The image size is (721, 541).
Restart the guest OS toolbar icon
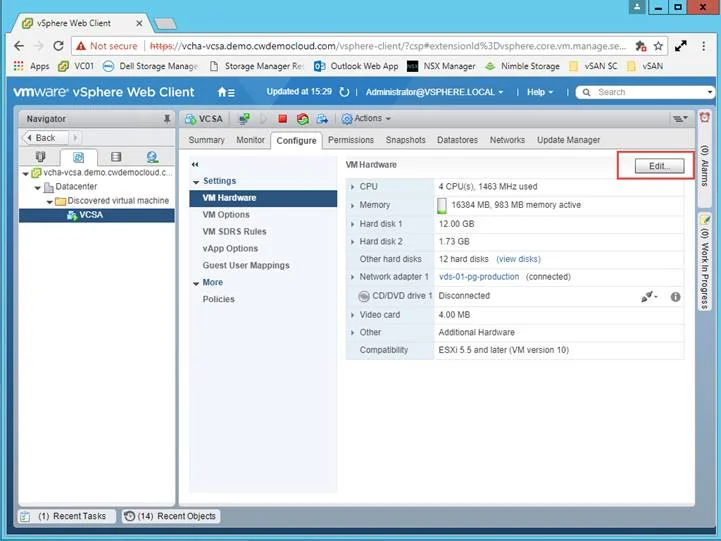[x=303, y=119]
